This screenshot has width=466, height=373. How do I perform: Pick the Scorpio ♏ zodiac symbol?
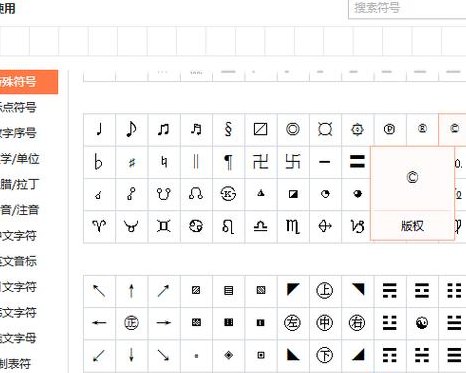(293, 226)
